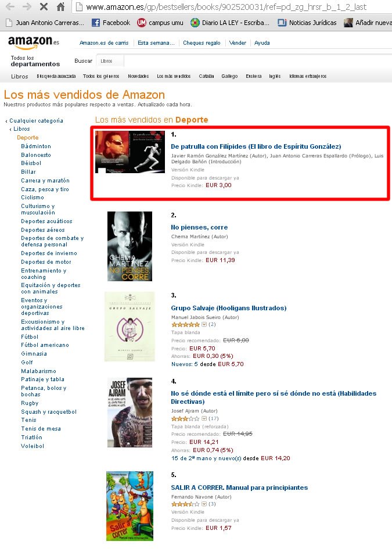The image size is (392, 552).
Task: Open Diario LA LEY bookmark
Action: [230, 23]
